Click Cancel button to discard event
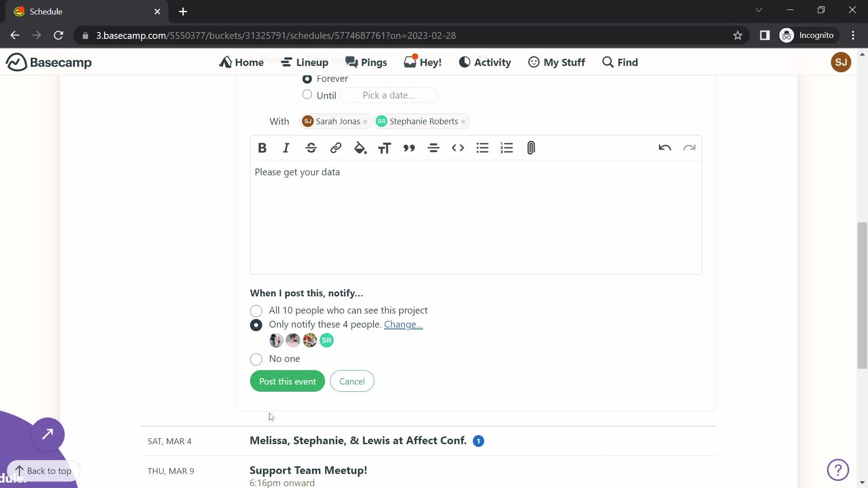This screenshot has width=868, height=488. (352, 381)
